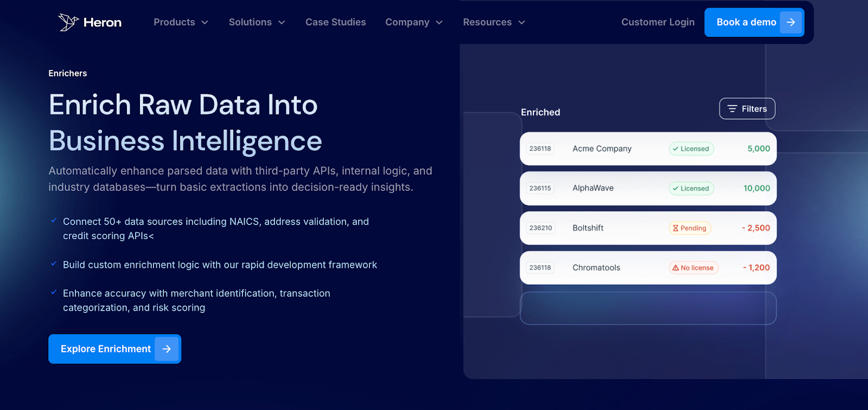Open the Products menu
The image size is (868, 410).
(x=181, y=22)
